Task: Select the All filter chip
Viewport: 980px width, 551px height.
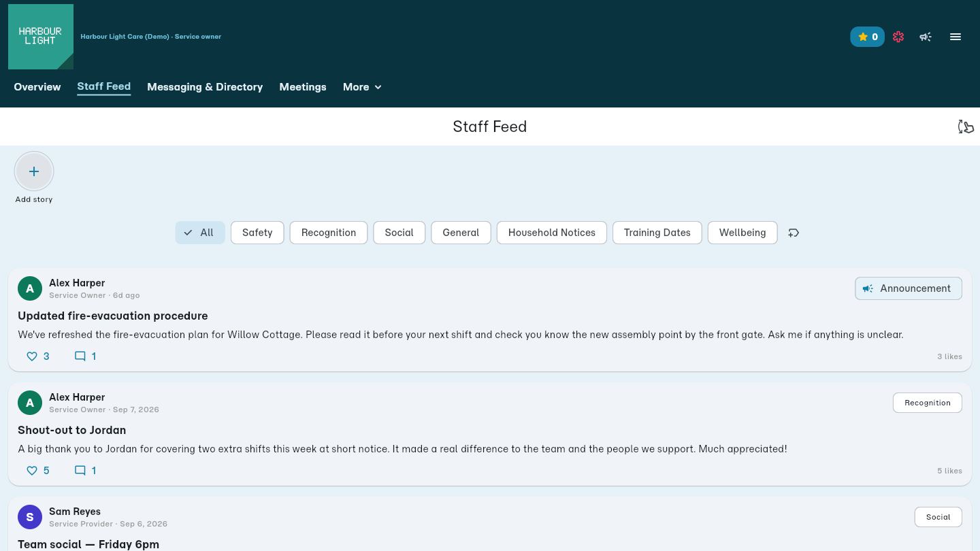Action: pos(200,233)
